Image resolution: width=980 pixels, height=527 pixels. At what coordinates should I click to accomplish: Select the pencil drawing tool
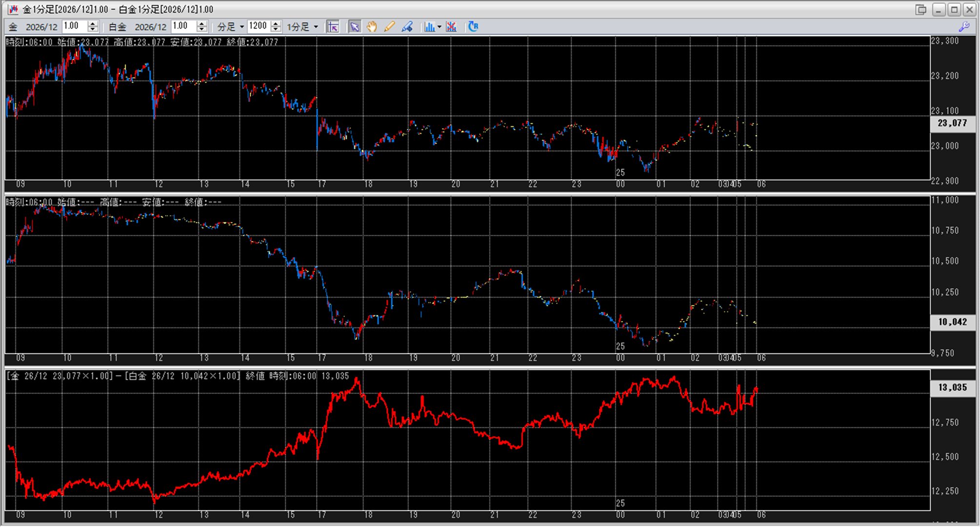(389, 27)
